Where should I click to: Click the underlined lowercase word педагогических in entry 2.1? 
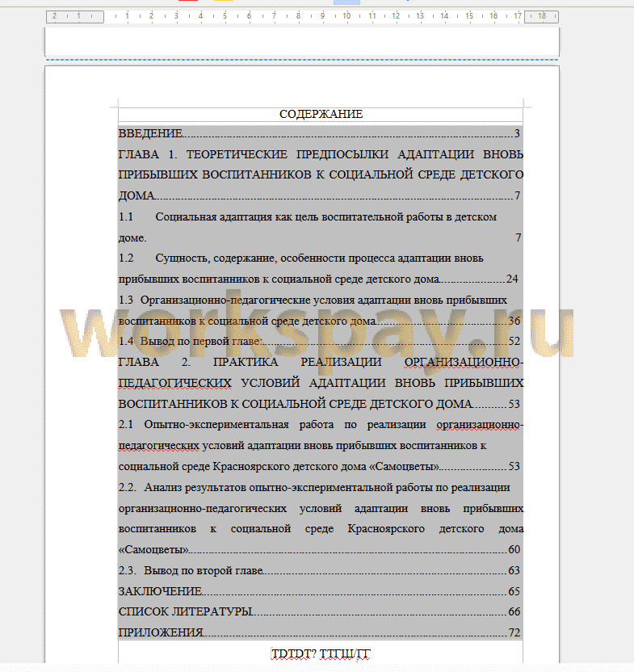pyautogui.click(x=158, y=446)
